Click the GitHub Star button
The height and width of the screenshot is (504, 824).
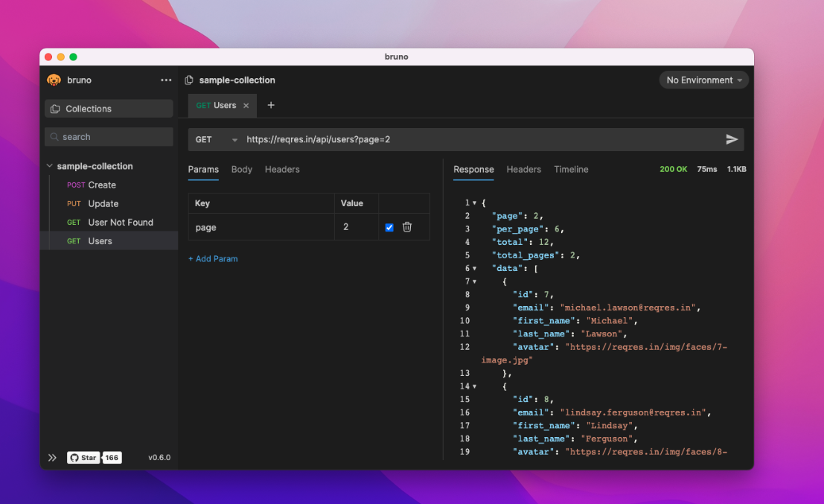[83, 457]
